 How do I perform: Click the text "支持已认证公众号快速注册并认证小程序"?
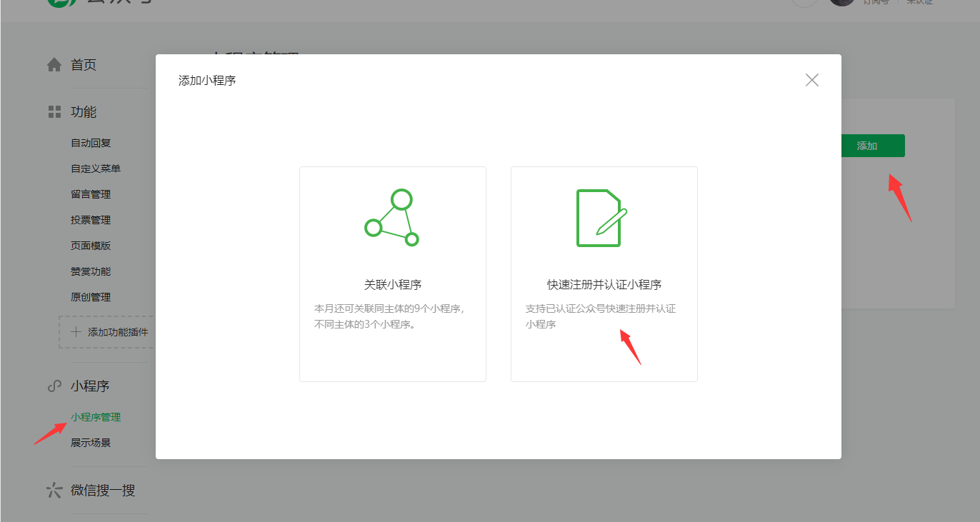(x=601, y=317)
